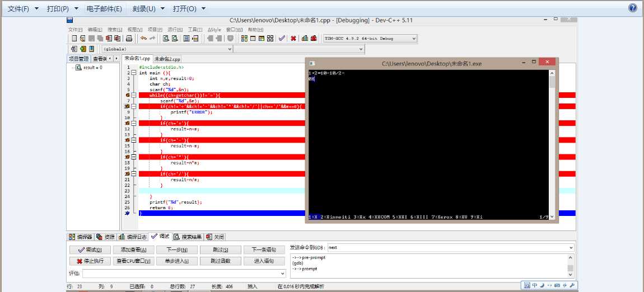The image size is (644, 292).
Task: Click the 单步进入[i] step into button
Action: 177,261
